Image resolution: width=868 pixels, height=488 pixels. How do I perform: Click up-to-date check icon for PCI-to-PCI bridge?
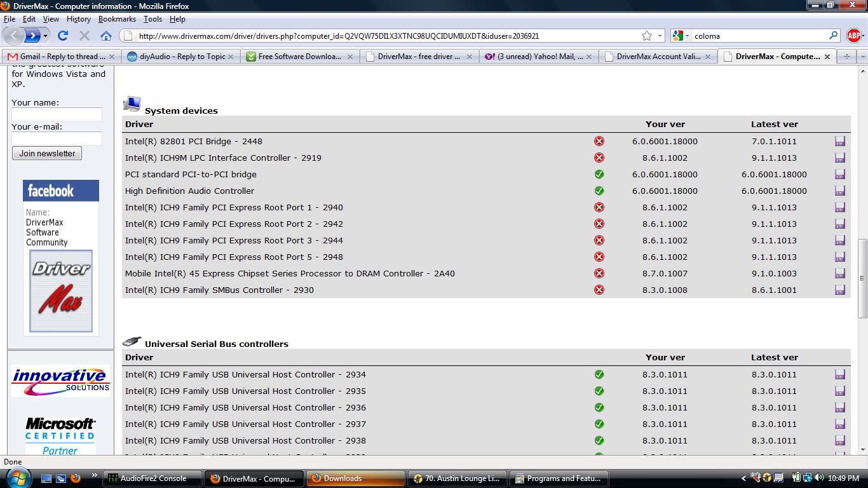click(599, 174)
